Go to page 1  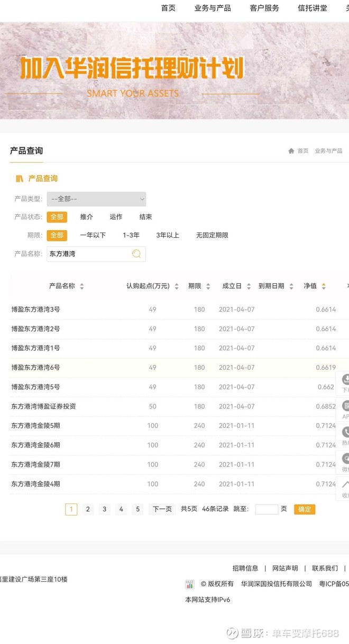[x=71, y=509]
